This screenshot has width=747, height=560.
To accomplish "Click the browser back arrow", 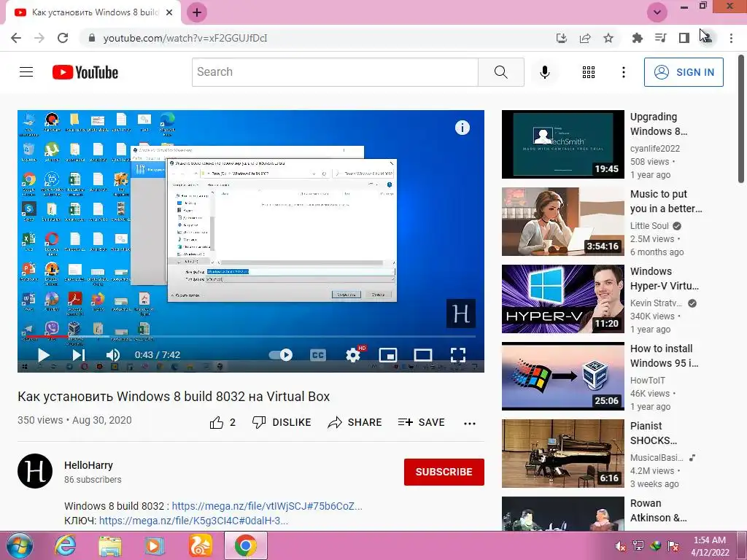I will coord(16,38).
